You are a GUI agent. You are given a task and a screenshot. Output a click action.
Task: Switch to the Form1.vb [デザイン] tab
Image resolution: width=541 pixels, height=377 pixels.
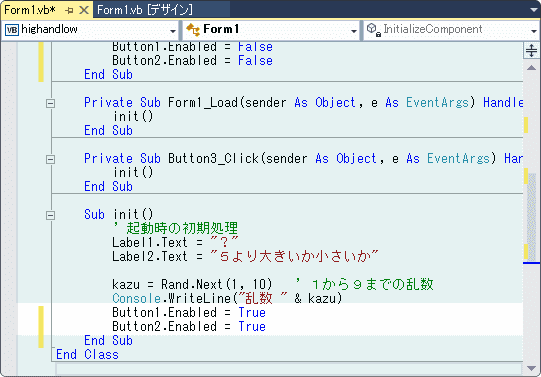point(145,10)
